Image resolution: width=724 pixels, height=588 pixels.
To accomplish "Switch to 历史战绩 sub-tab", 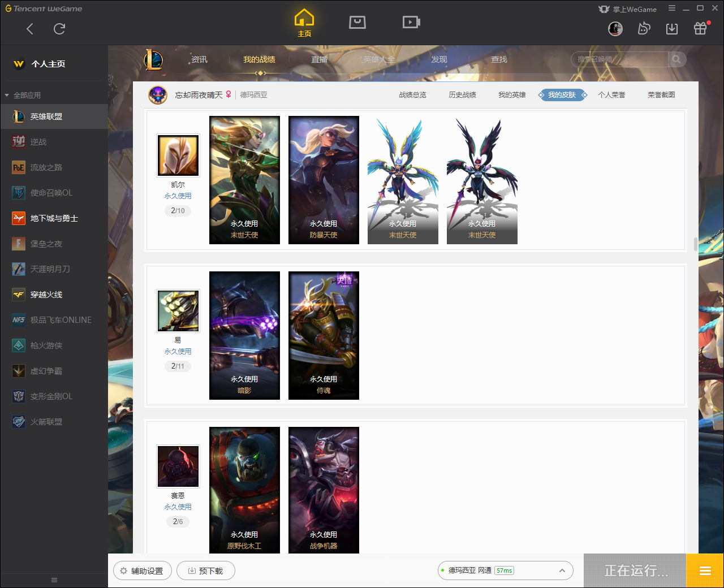I will pyautogui.click(x=463, y=95).
